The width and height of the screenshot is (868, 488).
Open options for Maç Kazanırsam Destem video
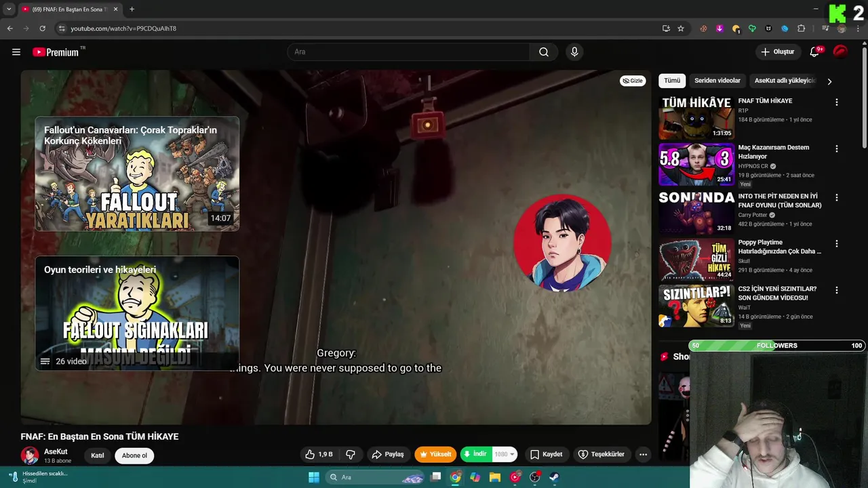pyautogui.click(x=836, y=148)
